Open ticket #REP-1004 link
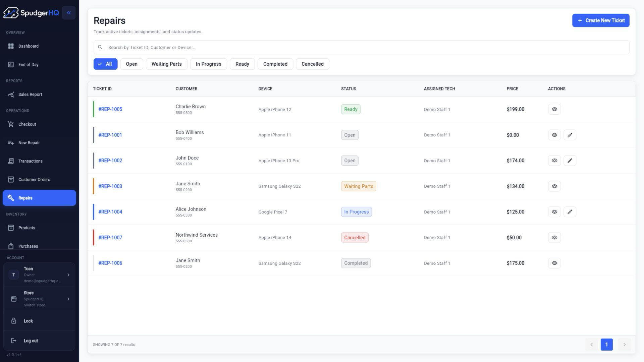Viewport: 644px width, 362px height. pos(110,212)
